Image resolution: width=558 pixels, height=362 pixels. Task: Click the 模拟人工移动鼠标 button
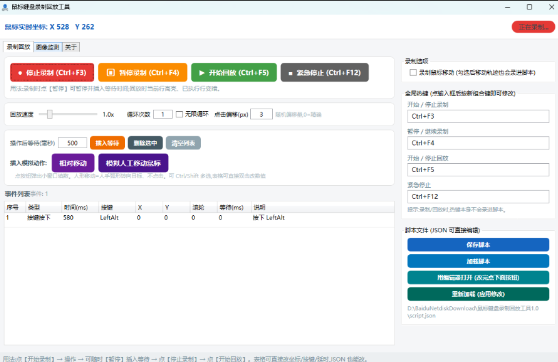pos(133,163)
